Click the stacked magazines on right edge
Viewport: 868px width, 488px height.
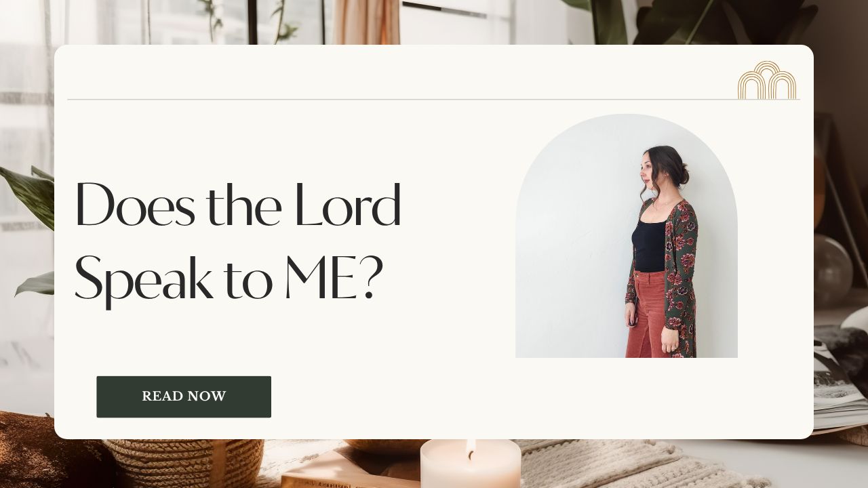tap(840, 380)
